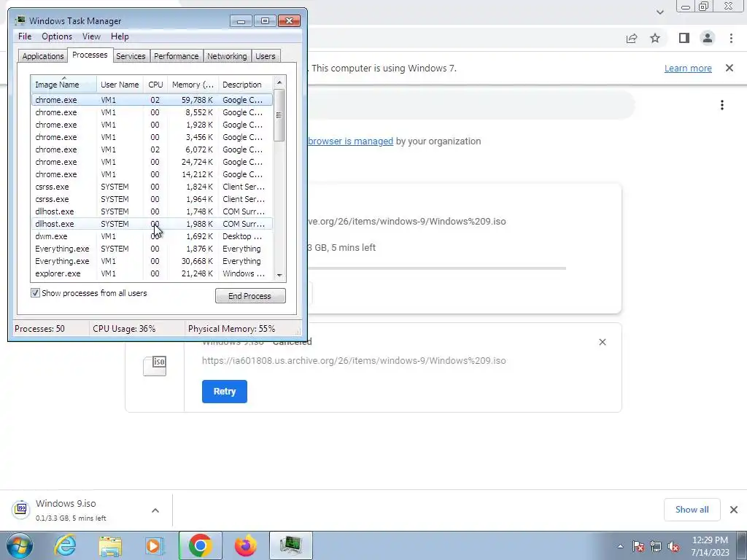The image size is (747, 560).
Task: Open Windows Explorer folder in taskbar
Action: (110, 546)
